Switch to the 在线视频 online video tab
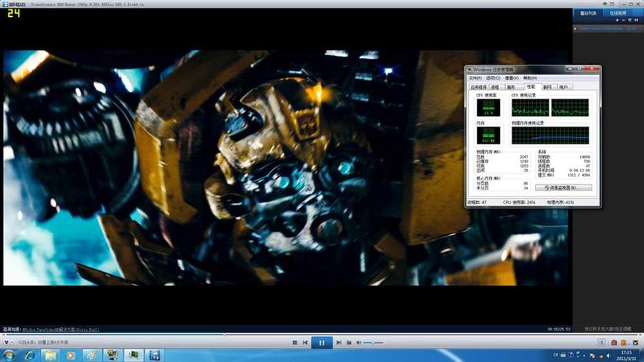644x362 pixels. coord(619,13)
